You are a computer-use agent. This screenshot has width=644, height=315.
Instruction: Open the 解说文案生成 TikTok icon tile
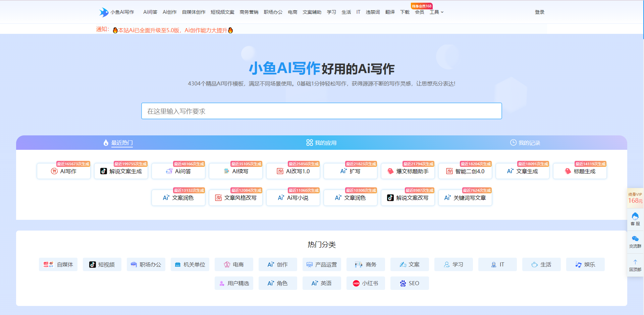click(x=104, y=171)
